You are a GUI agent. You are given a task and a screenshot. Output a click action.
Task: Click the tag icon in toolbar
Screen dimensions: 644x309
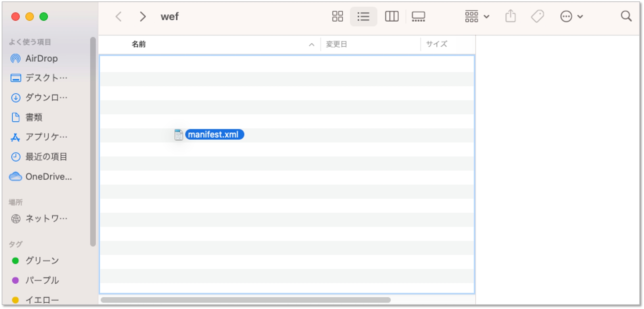(537, 16)
